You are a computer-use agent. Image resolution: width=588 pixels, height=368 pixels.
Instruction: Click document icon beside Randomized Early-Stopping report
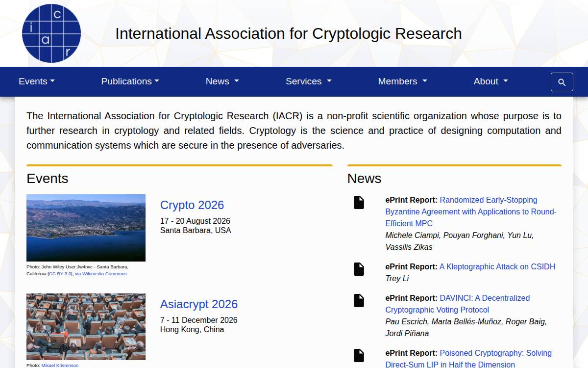359,202
